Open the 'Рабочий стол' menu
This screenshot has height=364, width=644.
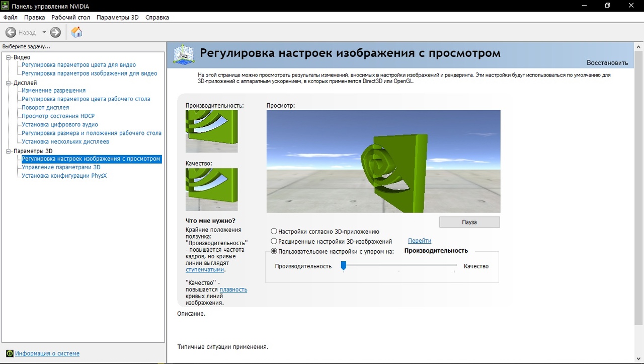tap(71, 17)
